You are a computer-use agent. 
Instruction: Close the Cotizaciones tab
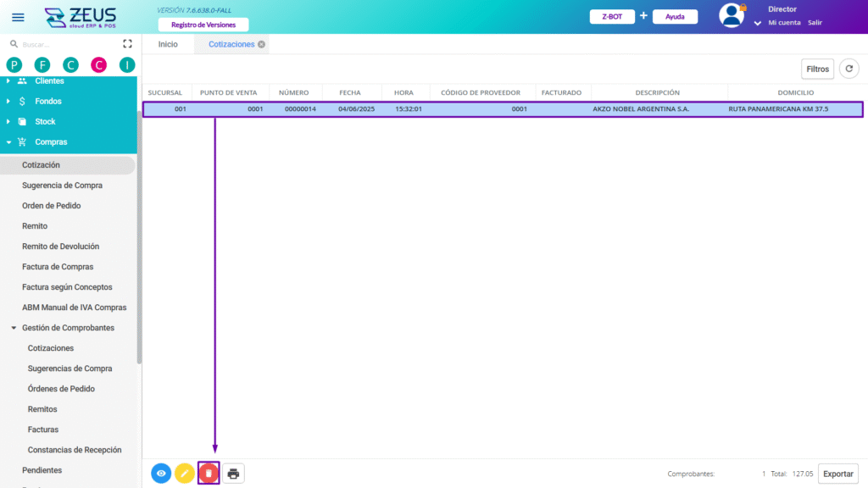tap(261, 44)
